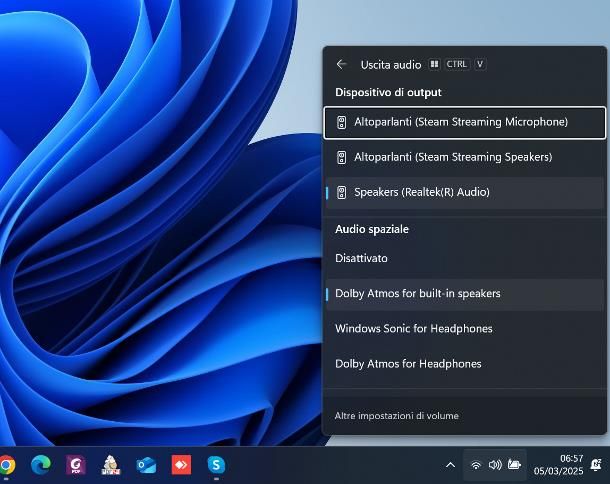Click speaker icon beside Realtek Audio
The height and width of the screenshot is (484, 610).
click(x=342, y=193)
